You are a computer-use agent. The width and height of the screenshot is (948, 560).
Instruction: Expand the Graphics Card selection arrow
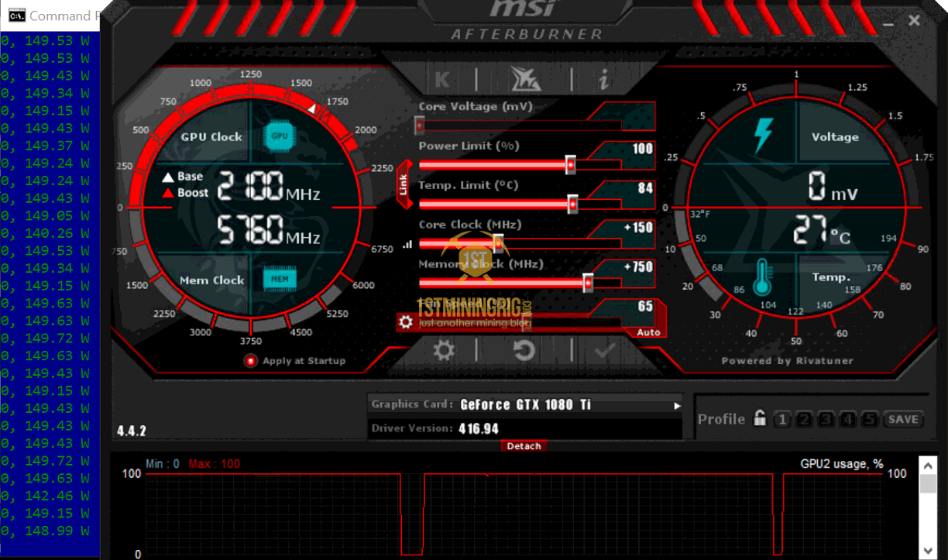click(677, 405)
